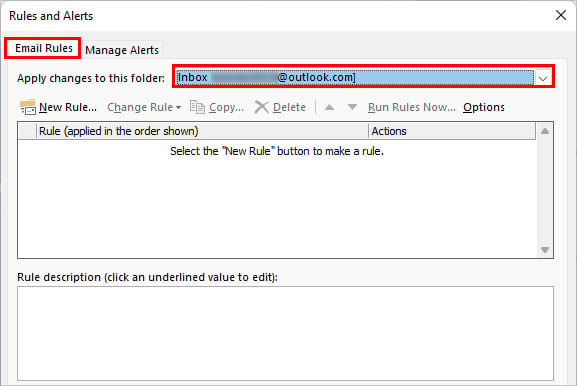This screenshot has width=577, height=386.
Task: Click the Rule description text box
Action: [285, 333]
